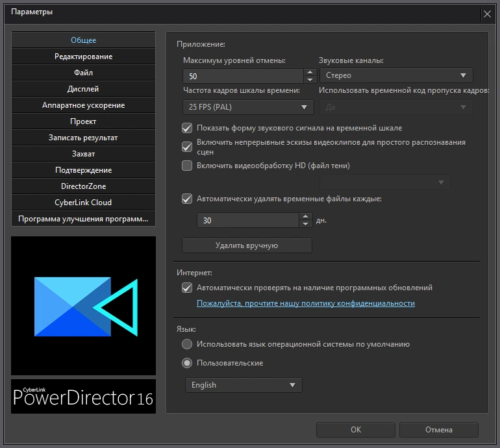This screenshot has height=448, width=500.
Task: Close the Параметры dialog
Action: [x=487, y=14]
